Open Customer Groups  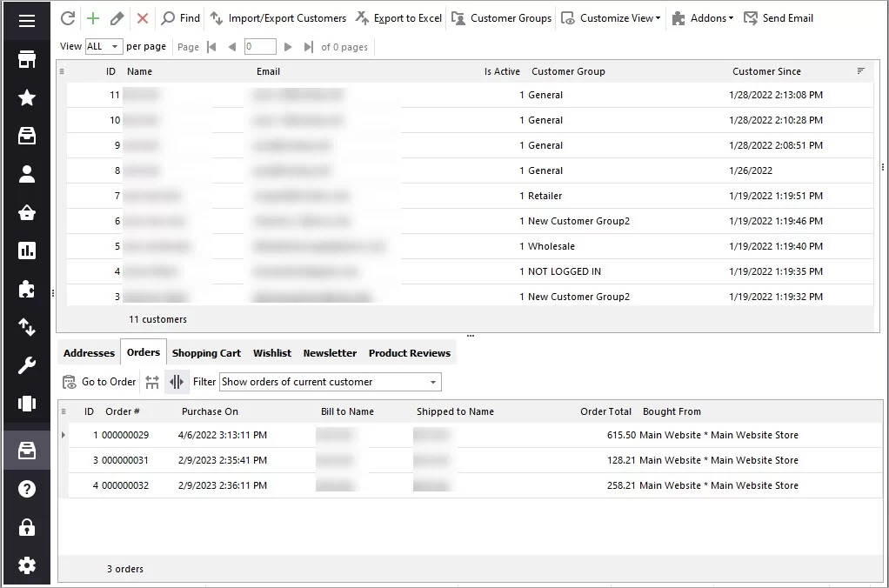[501, 18]
